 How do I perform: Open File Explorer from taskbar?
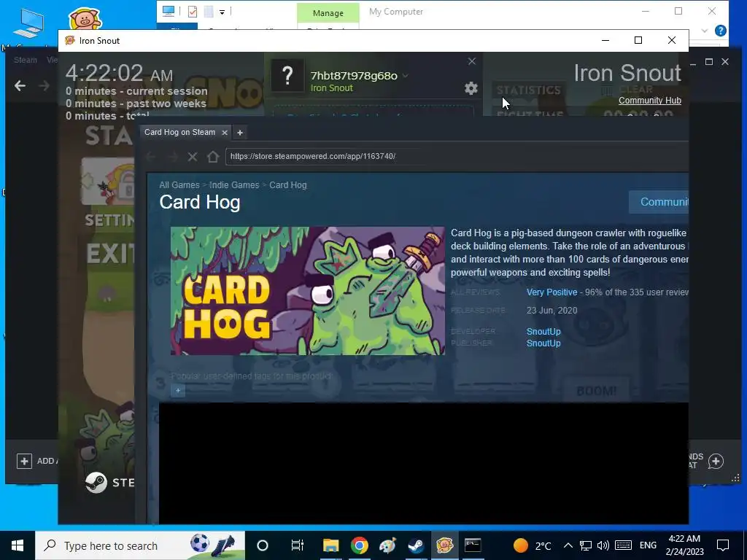point(330,545)
